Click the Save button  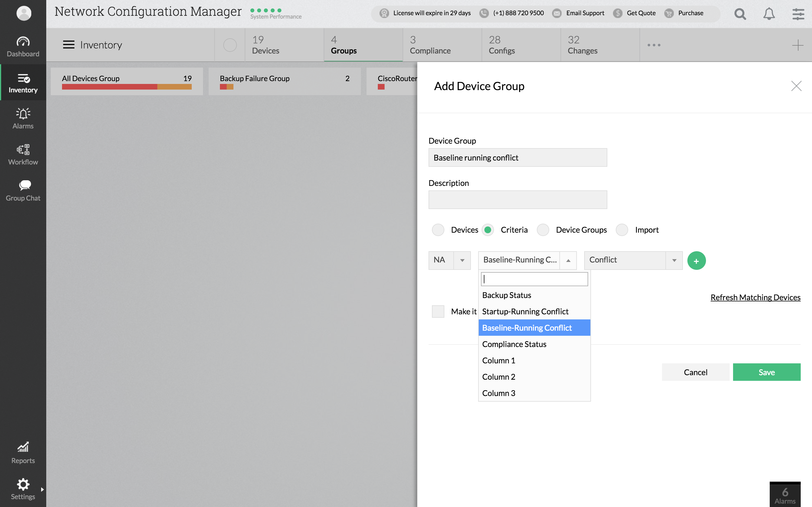766,372
